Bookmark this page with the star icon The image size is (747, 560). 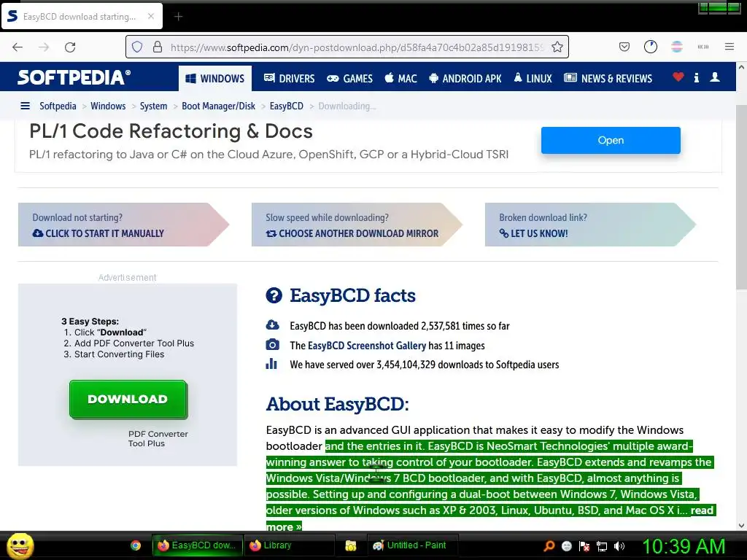point(557,47)
